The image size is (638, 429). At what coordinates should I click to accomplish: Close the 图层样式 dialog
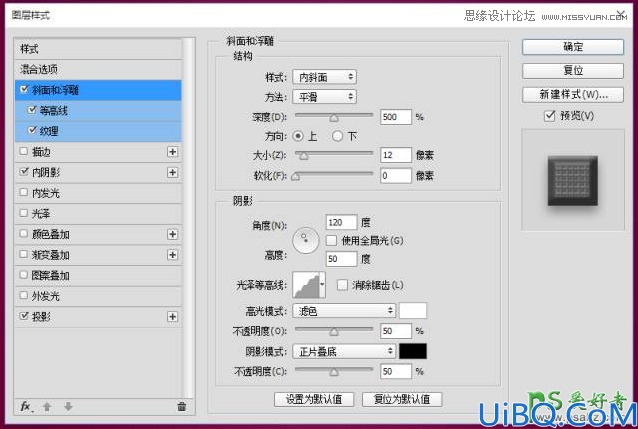tap(621, 14)
